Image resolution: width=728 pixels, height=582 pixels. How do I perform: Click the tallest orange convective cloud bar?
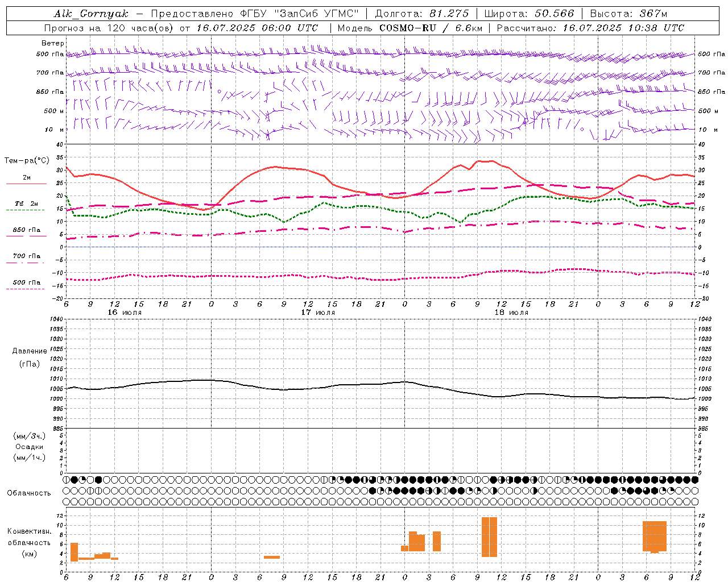pos(489,537)
